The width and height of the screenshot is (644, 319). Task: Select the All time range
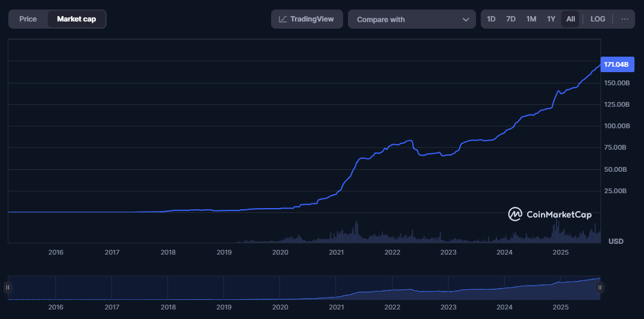(x=570, y=19)
